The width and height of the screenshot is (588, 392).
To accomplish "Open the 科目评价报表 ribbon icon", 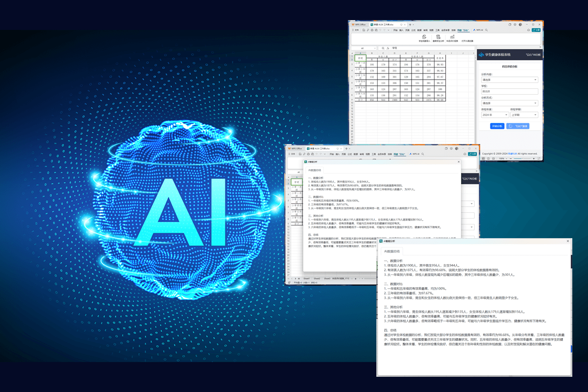I will click(x=452, y=39).
